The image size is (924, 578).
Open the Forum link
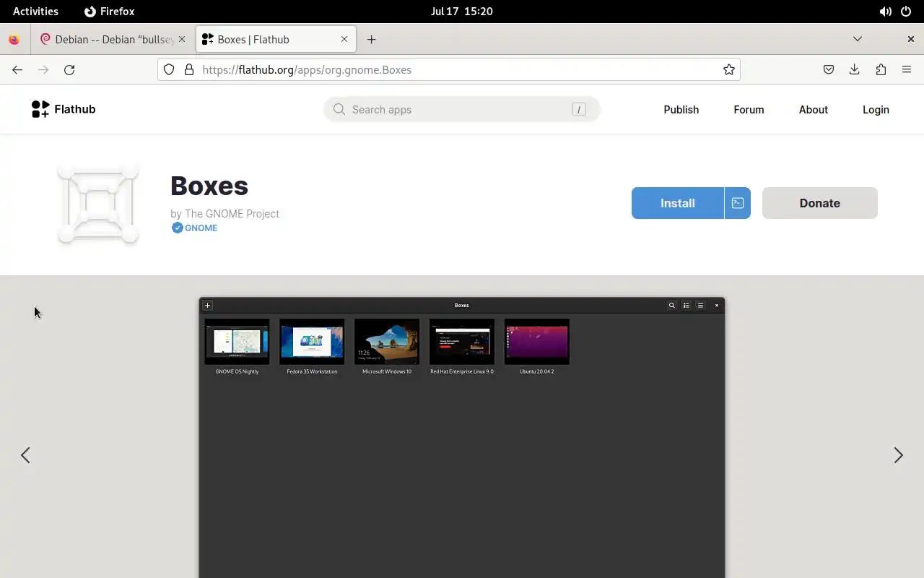pyautogui.click(x=749, y=110)
